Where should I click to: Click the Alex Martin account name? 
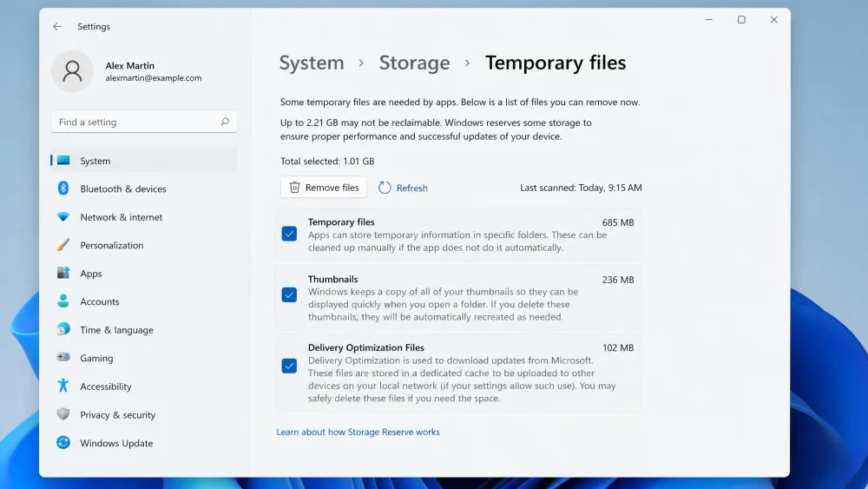(129, 65)
